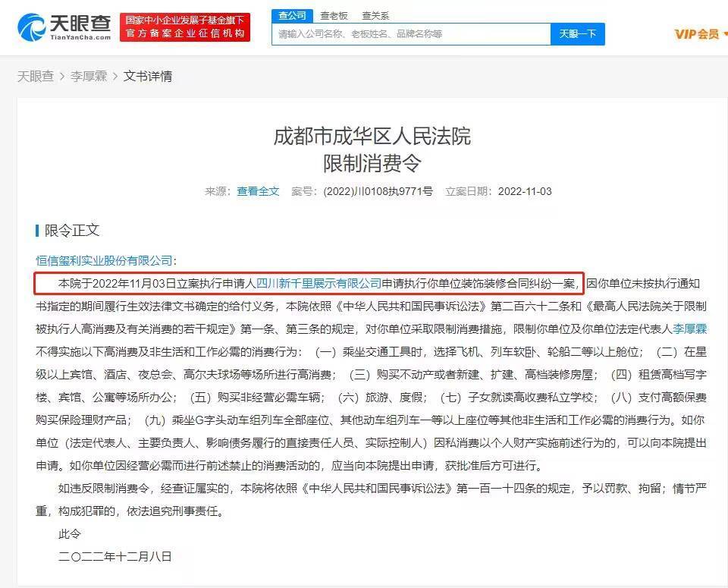Select the filing date 2022-11-03

point(525,191)
